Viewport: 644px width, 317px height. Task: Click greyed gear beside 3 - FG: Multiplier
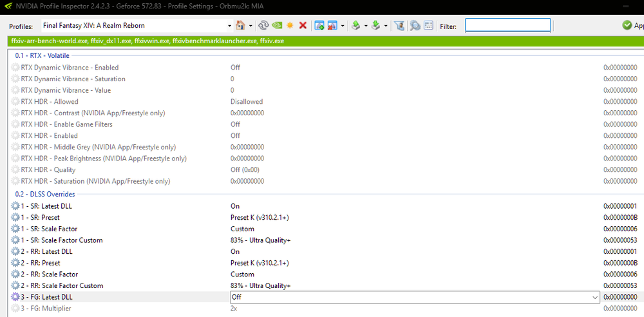coord(15,309)
